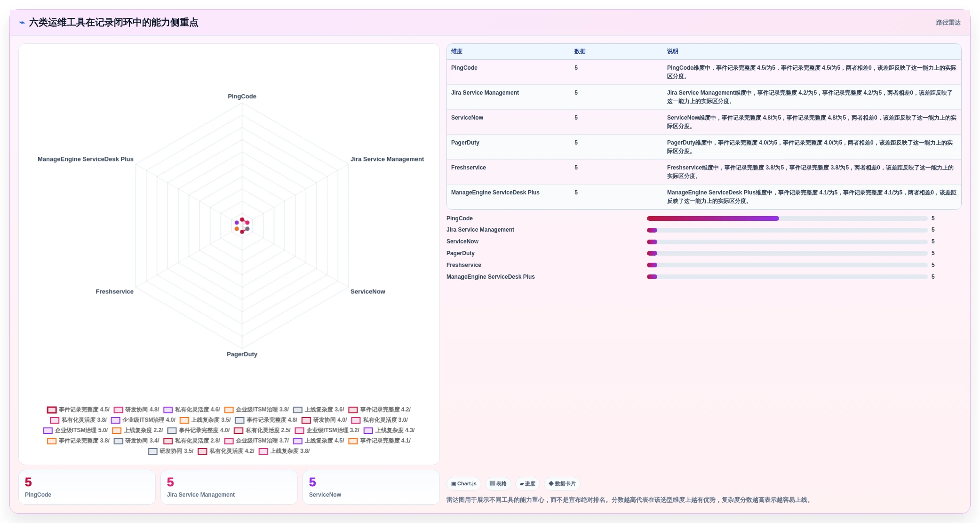Click ManageEngine ServiceDesk Plus radar axis label
980x523 pixels.
pyautogui.click(x=86, y=159)
